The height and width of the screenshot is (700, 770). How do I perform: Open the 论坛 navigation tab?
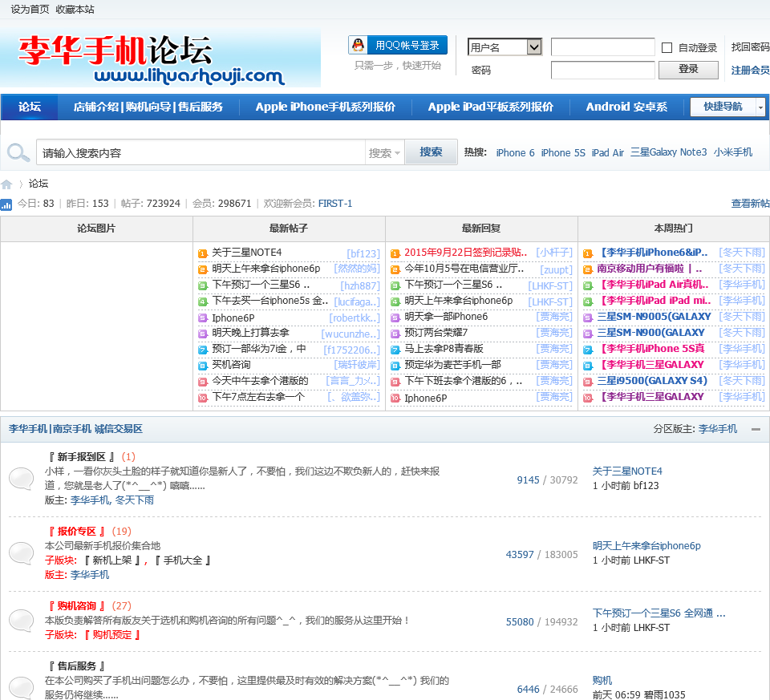tap(30, 107)
